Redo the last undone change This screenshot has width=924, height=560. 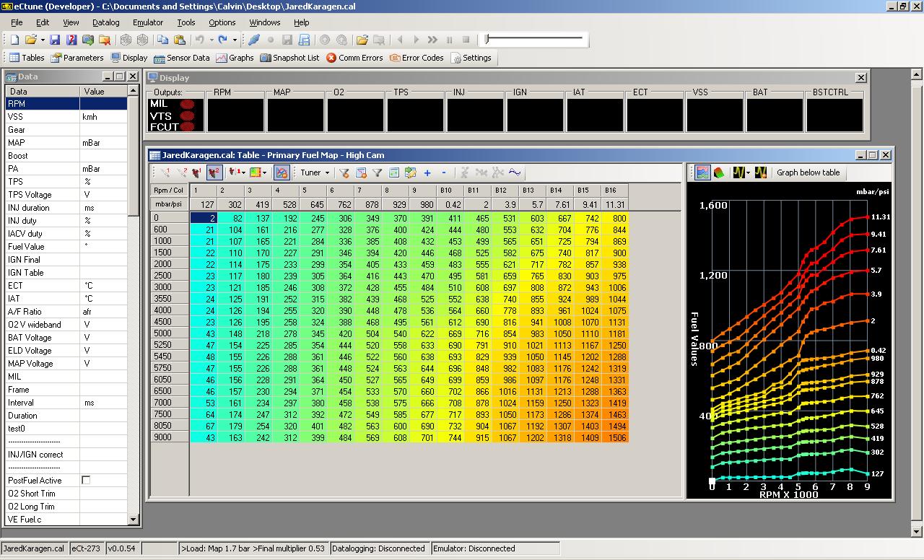tap(222, 40)
